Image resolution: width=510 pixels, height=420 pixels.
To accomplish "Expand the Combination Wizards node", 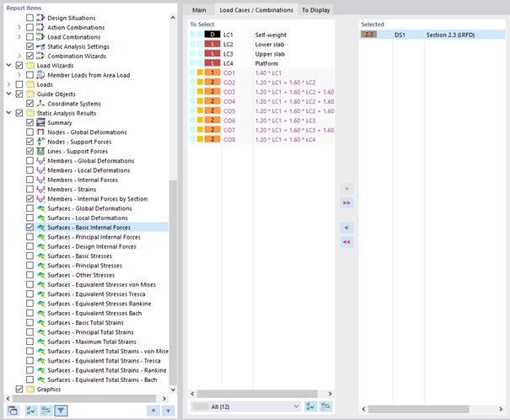I will tap(19, 56).
